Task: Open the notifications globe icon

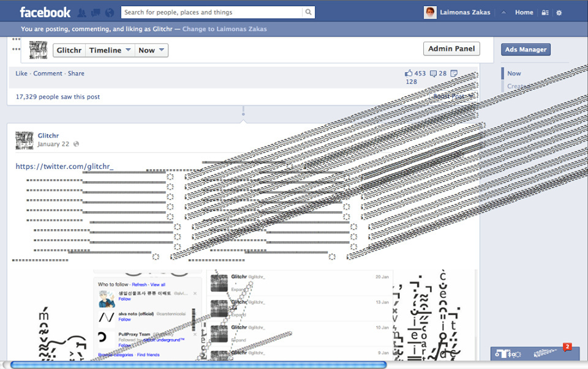Action: (x=110, y=12)
